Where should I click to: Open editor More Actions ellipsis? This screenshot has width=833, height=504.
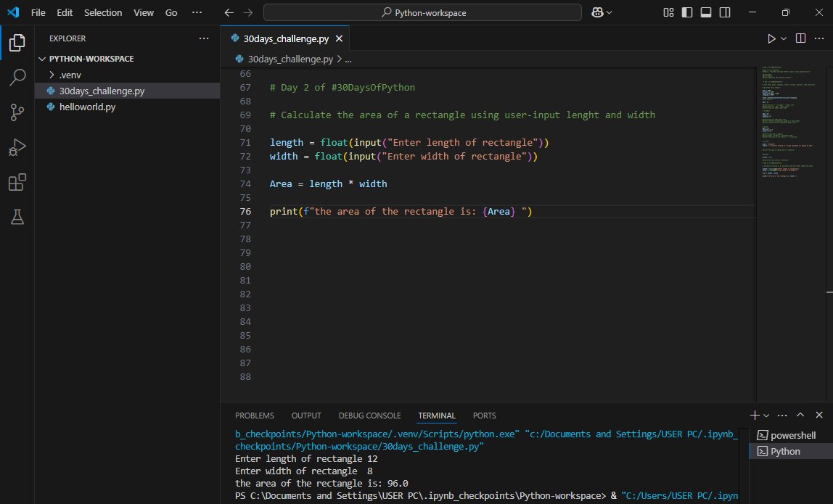[819, 38]
